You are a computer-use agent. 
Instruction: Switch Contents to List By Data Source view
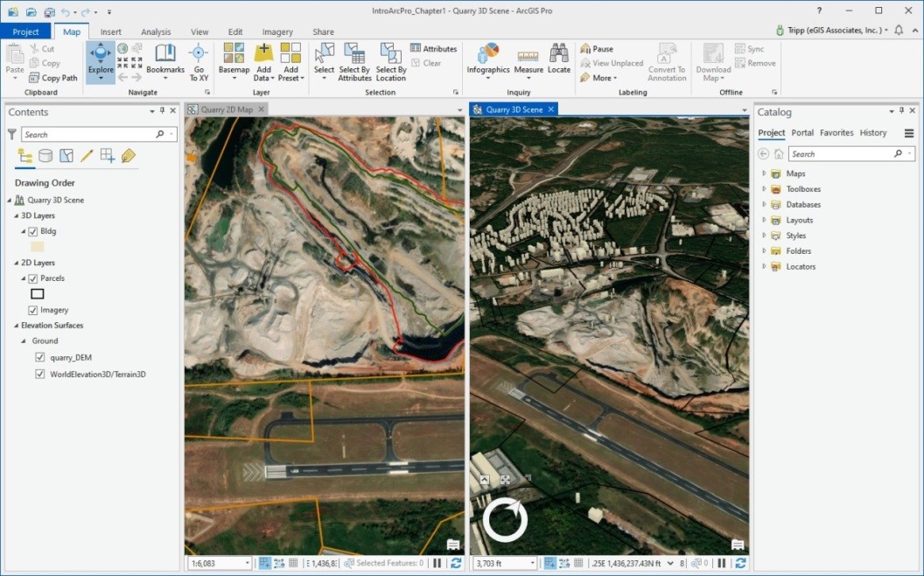click(x=45, y=155)
